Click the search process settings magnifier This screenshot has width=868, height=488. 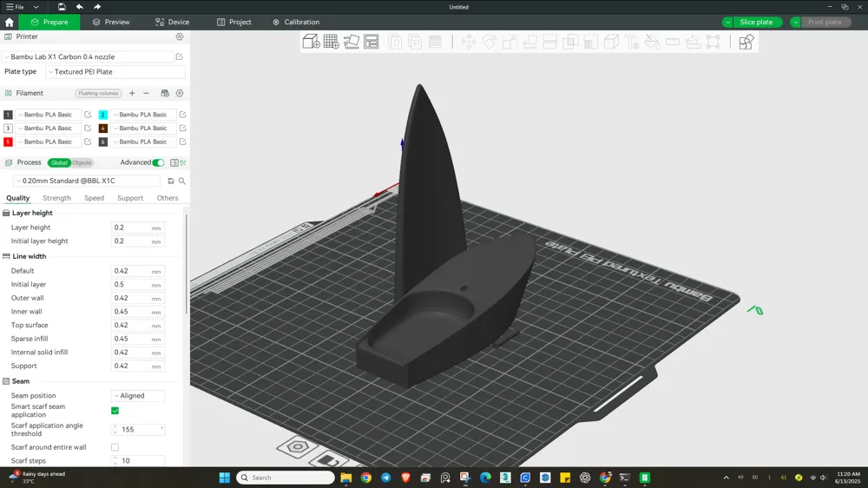(x=181, y=181)
